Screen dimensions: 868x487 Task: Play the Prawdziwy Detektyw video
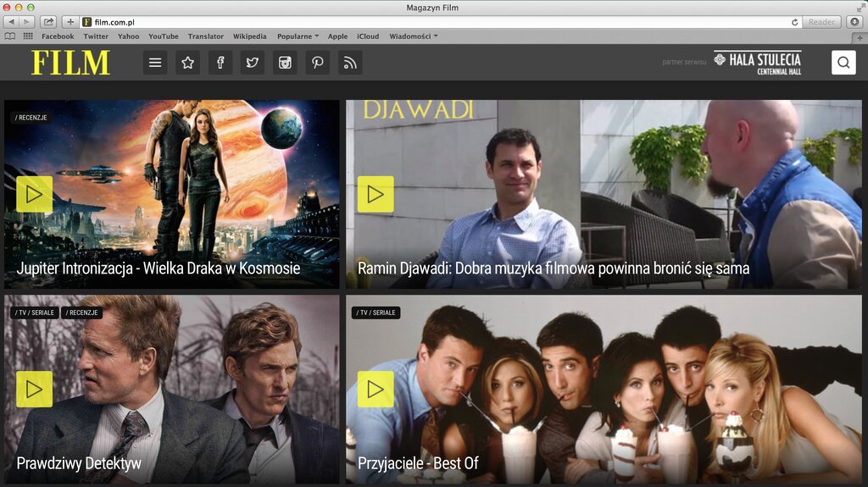click(34, 389)
